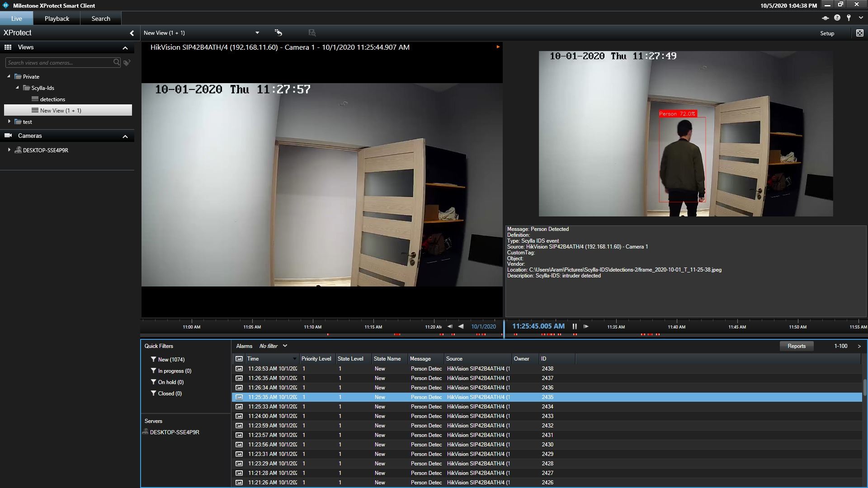
Task: Collapse the Cameras panel section
Action: coord(125,136)
